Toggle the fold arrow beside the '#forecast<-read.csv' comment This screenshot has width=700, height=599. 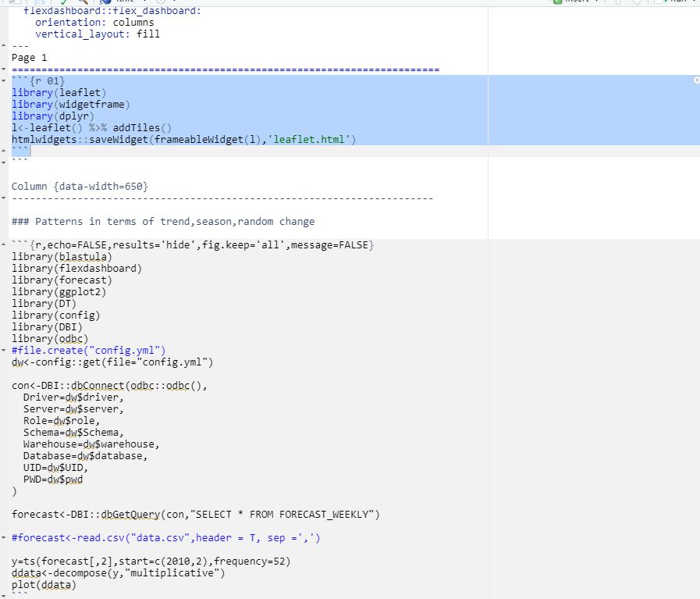(x=4, y=537)
